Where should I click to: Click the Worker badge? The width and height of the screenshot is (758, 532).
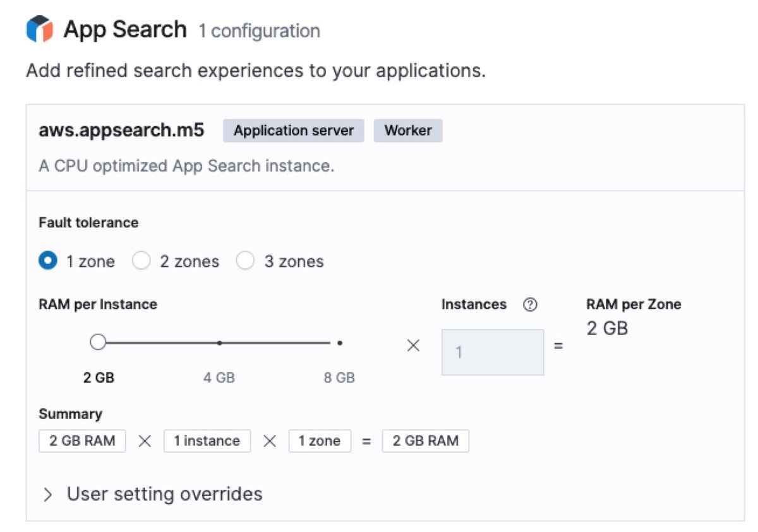[408, 131]
